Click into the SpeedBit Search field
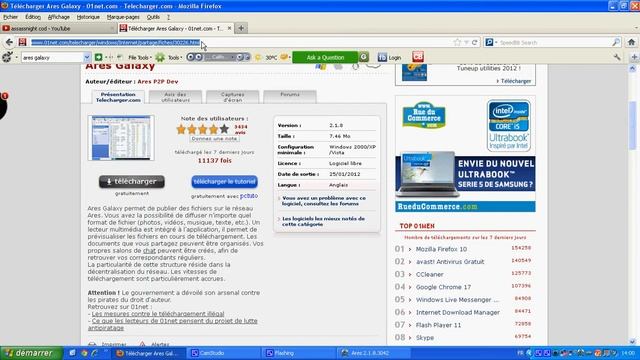 coord(554,42)
